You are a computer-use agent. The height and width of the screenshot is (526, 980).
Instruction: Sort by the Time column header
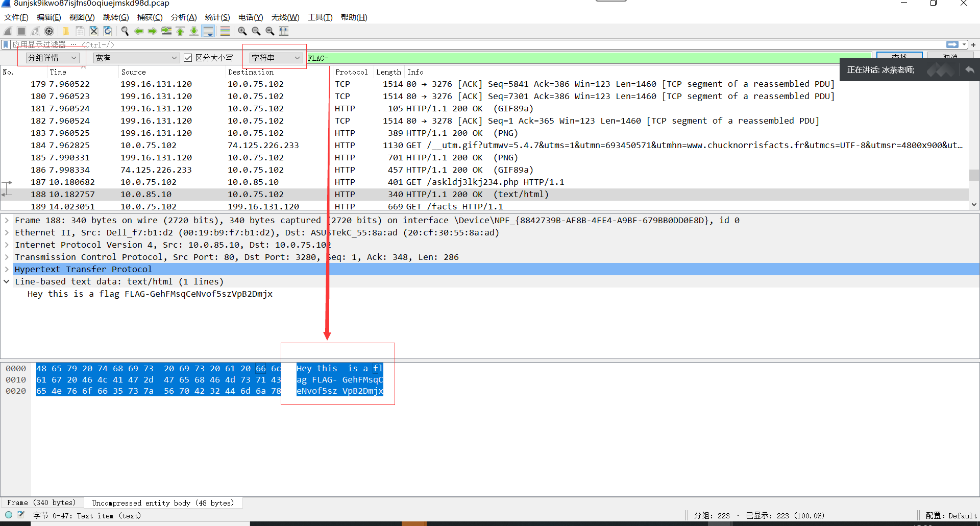coord(82,72)
